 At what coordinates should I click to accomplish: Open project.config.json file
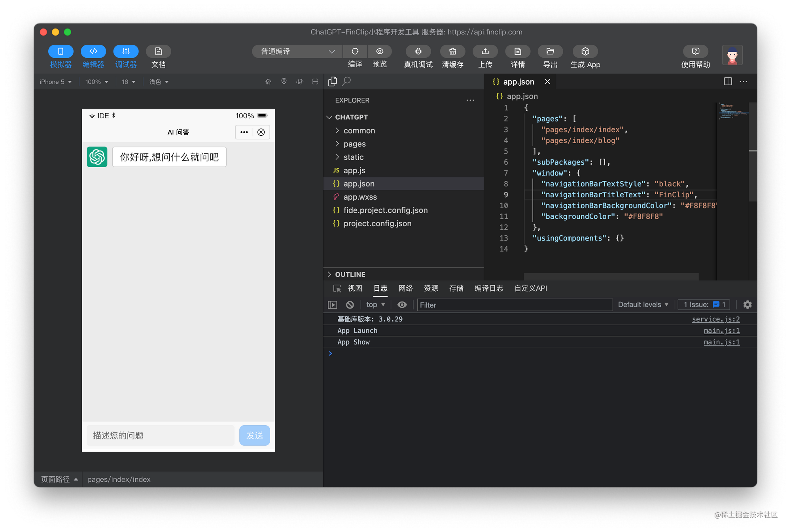tap(404, 223)
